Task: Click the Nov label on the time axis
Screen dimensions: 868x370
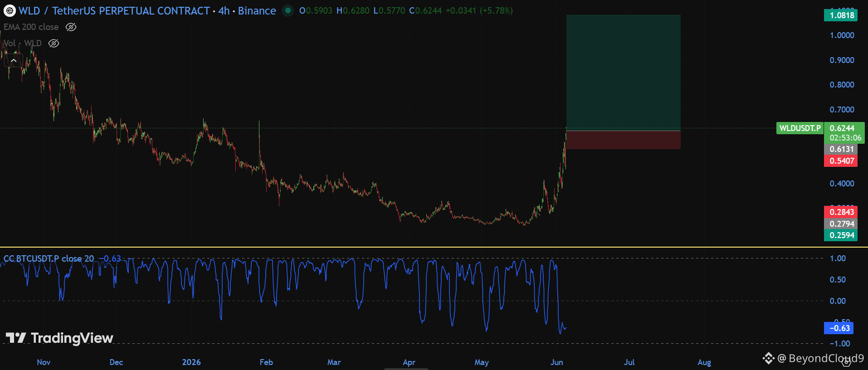Action: tap(44, 362)
